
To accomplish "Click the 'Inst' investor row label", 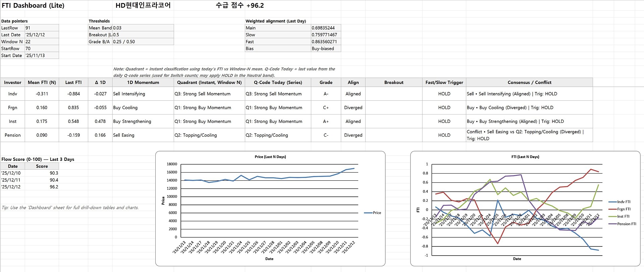I will [x=12, y=122].
